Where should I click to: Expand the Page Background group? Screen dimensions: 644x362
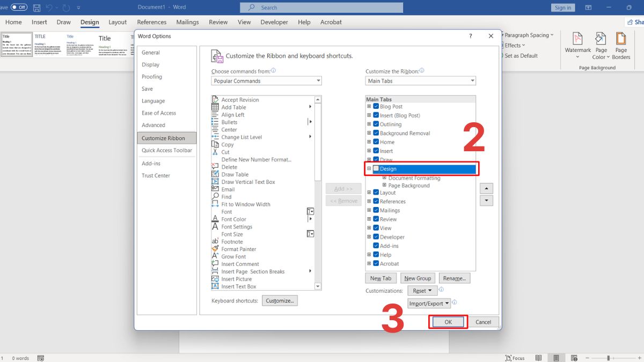coord(384,186)
